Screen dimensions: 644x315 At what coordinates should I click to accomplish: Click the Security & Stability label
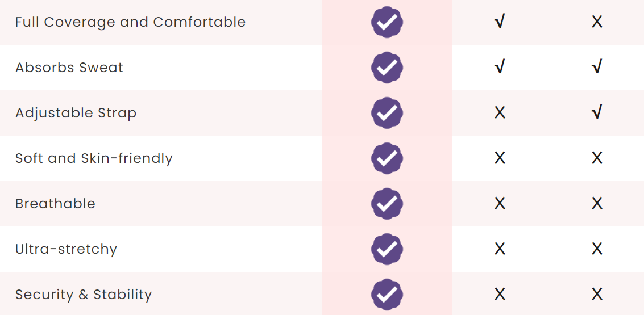84,295
